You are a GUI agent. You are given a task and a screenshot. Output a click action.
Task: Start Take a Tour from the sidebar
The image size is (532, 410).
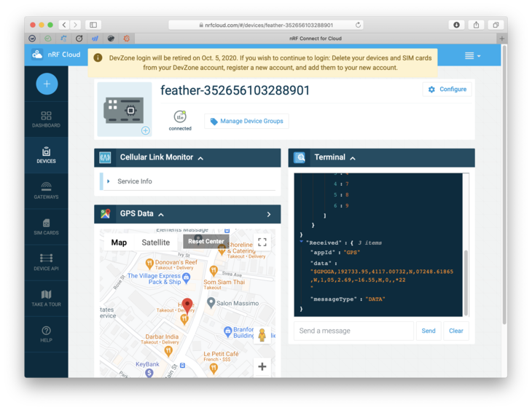click(46, 299)
